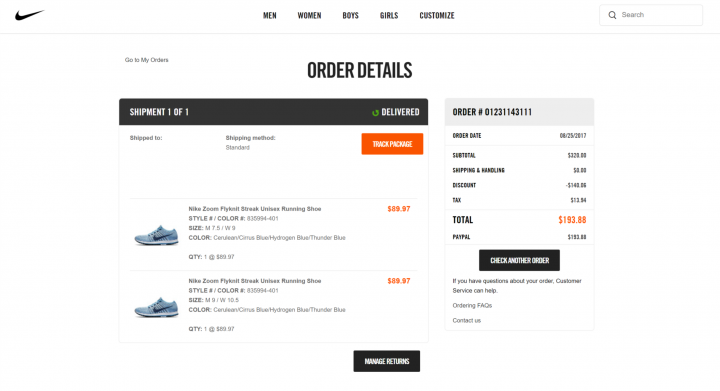720x391 pixels.
Task: Click the Nike swoosh logo
Action: point(30,15)
